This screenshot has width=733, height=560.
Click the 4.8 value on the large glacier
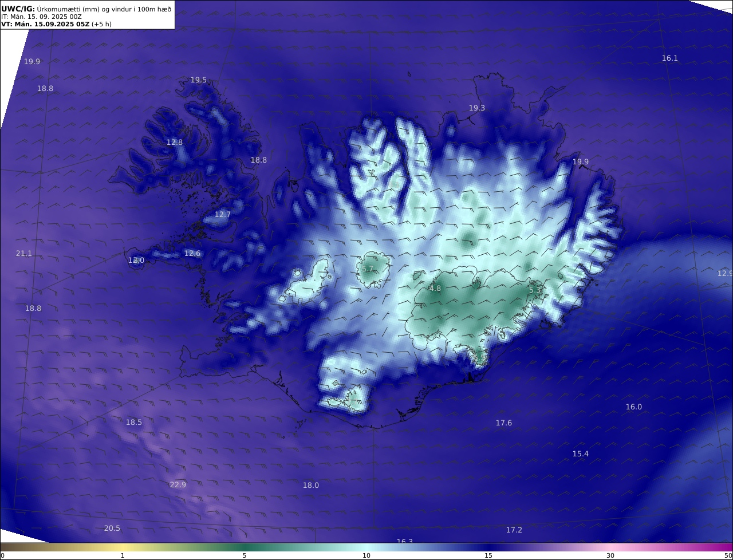pos(435,289)
